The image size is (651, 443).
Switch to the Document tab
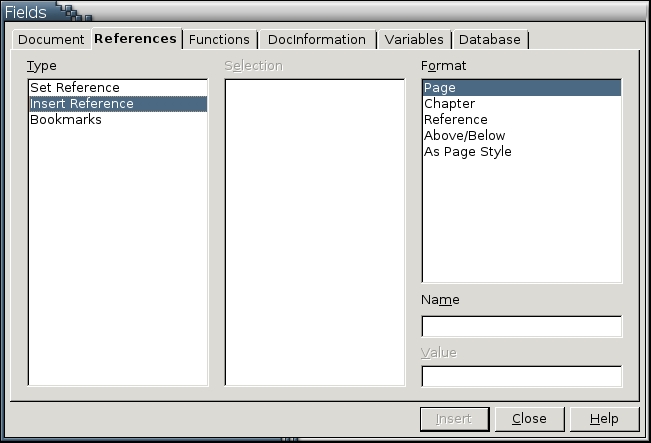pyautogui.click(x=51, y=40)
